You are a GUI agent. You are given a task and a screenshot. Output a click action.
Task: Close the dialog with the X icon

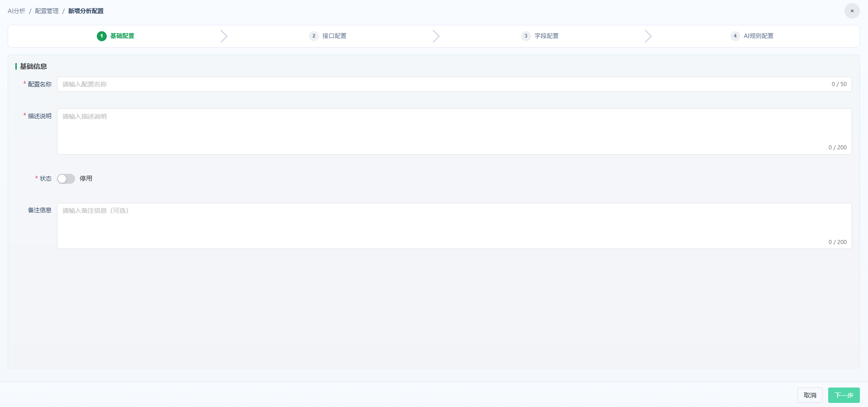click(852, 11)
